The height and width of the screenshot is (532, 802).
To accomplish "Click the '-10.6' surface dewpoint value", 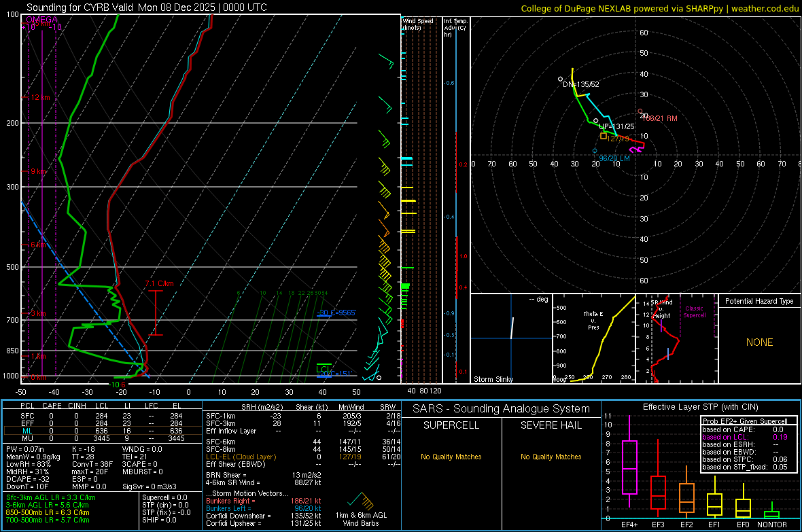I will pyautogui.click(x=118, y=385).
